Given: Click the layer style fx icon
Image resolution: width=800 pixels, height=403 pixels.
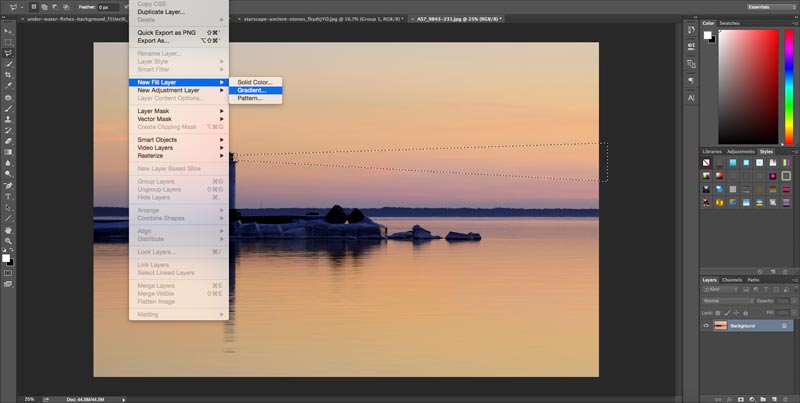Looking at the screenshot, I should click(x=729, y=399).
